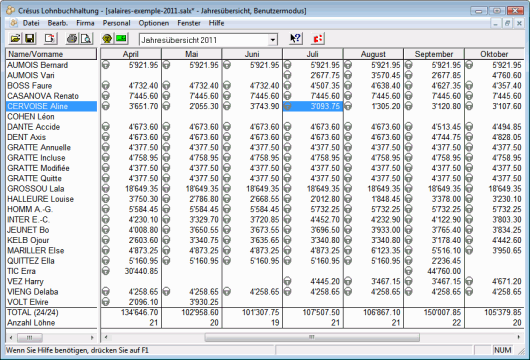The height and width of the screenshot is (360, 530).
Task: Click the Name/Vorname column header
Action: tap(51, 54)
